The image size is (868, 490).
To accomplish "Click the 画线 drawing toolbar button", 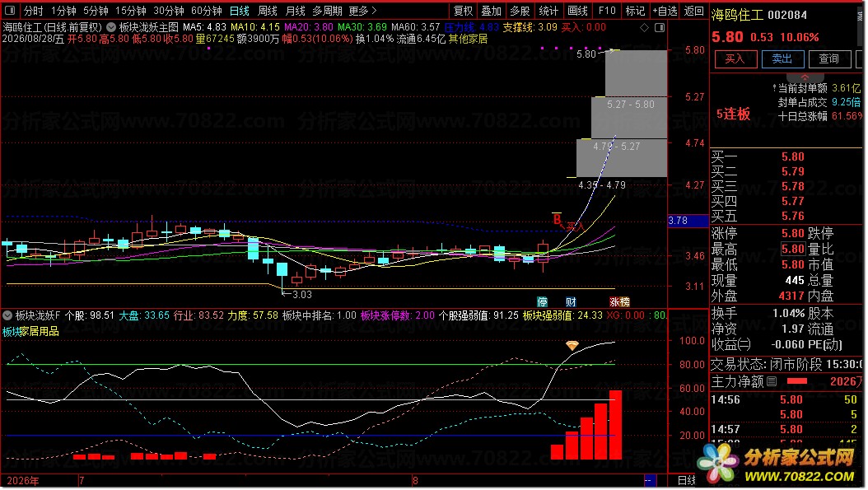I will pyautogui.click(x=577, y=11).
